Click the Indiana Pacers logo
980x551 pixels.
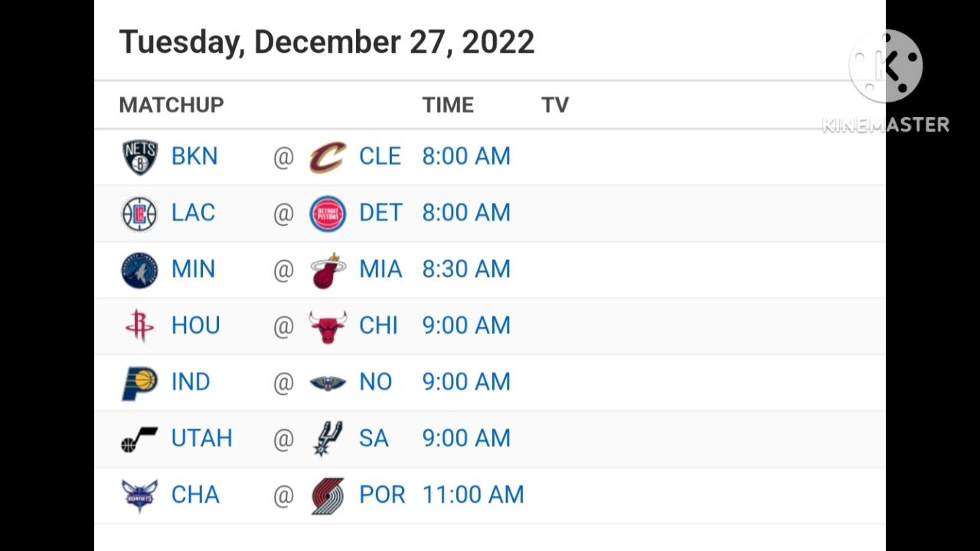(139, 383)
